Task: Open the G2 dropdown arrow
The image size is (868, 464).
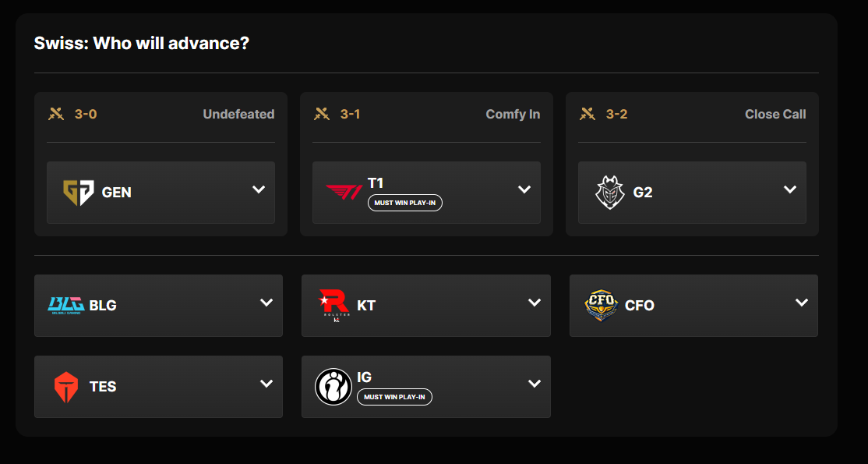Action: coord(790,189)
